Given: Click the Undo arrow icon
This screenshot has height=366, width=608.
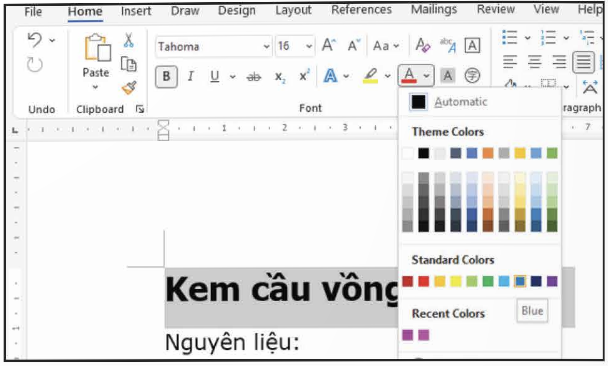Looking at the screenshot, I should pyautogui.click(x=35, y=40).
